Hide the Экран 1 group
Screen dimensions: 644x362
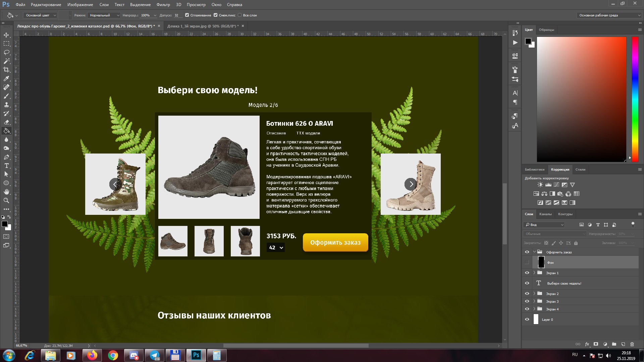click(x=527, y=273)
